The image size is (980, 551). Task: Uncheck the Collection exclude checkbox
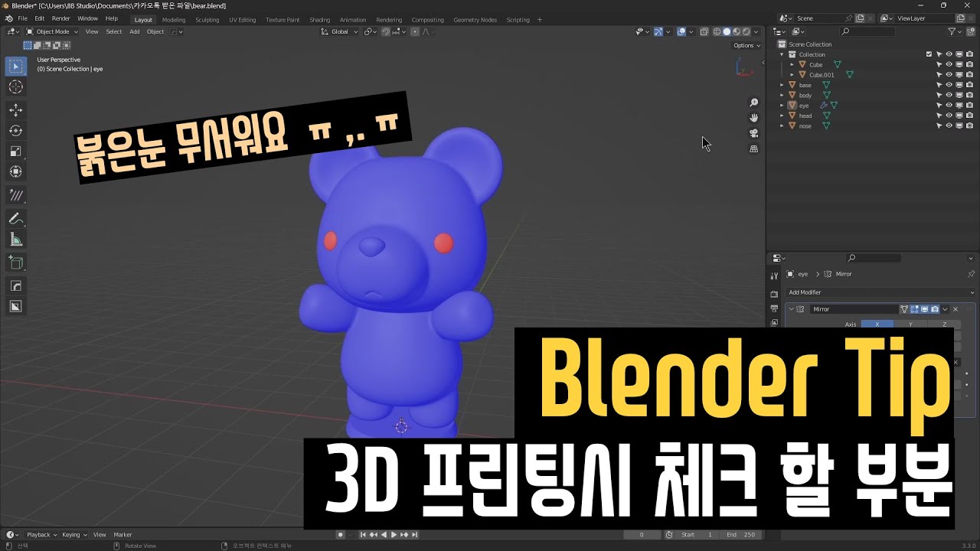point(929,54)
